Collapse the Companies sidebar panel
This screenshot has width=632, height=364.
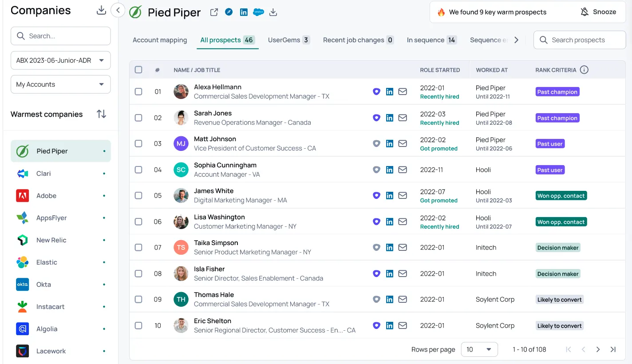tap(118, 10)
